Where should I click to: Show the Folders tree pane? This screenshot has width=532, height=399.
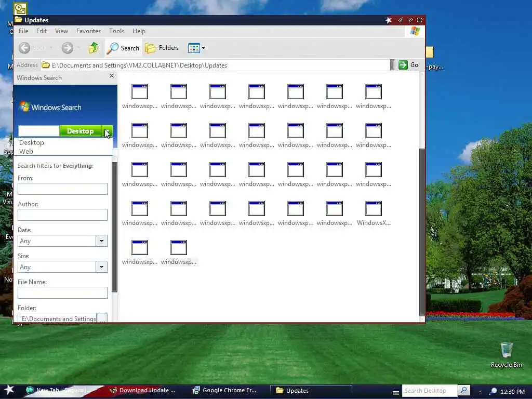tap(162, 48)
